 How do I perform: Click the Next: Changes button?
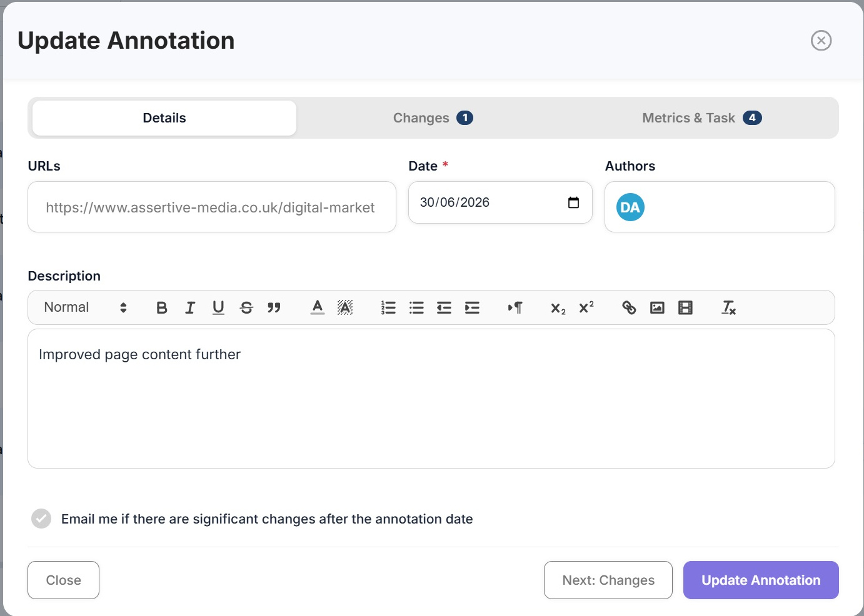(x=608, y=580)
